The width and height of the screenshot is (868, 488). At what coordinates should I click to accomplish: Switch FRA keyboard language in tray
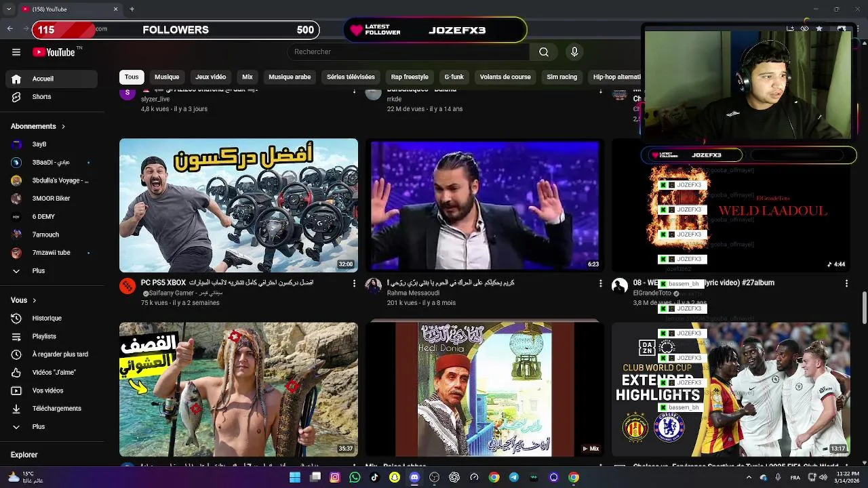[x=796, y=477]
